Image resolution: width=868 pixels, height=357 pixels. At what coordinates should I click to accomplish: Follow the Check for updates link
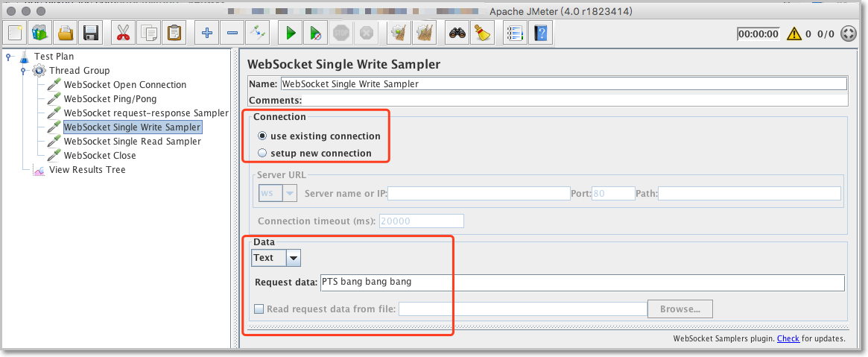[788, 338]
